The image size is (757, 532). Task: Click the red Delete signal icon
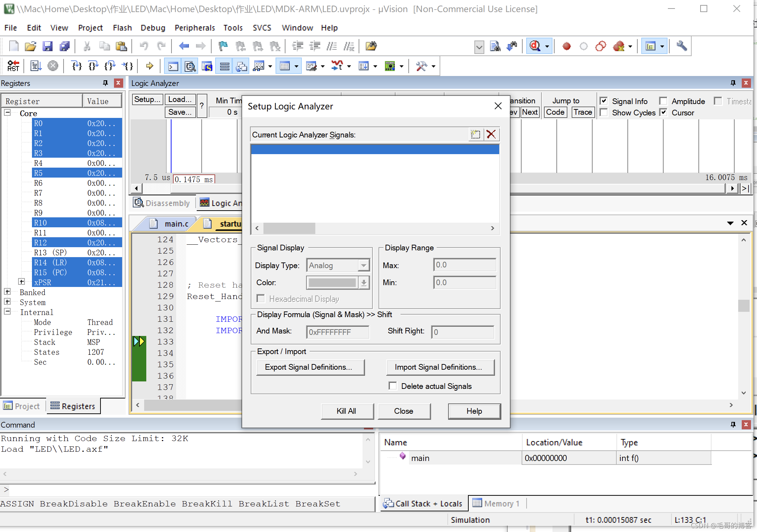[491, 134]
